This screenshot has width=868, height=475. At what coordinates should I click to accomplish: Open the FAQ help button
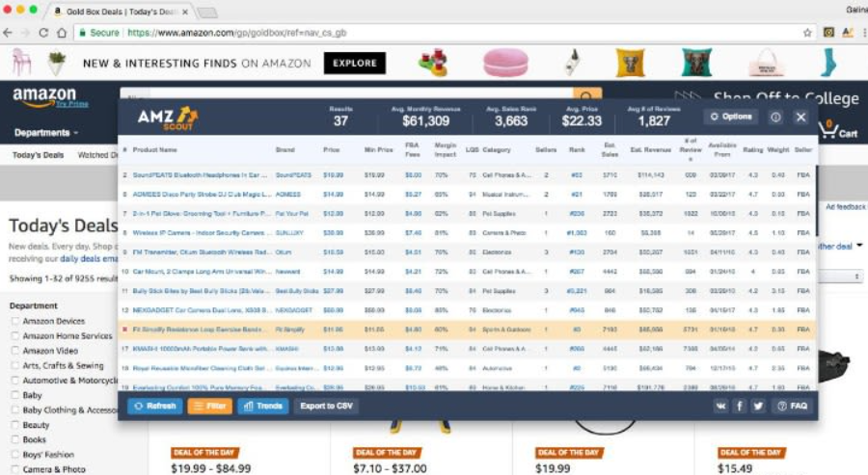pyautogui.click(x=792, y=406)
